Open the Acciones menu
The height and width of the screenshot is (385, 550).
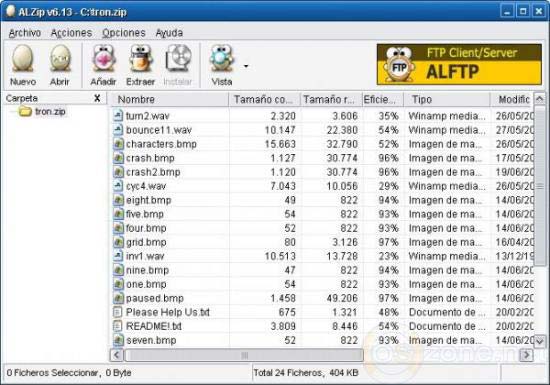coord(71,33)
